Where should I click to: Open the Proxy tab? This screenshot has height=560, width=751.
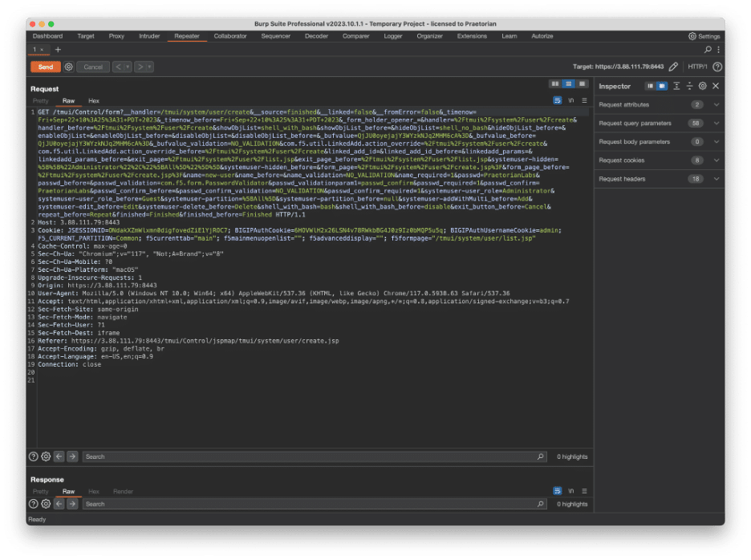pyautogui.click(x=116, y=36)
